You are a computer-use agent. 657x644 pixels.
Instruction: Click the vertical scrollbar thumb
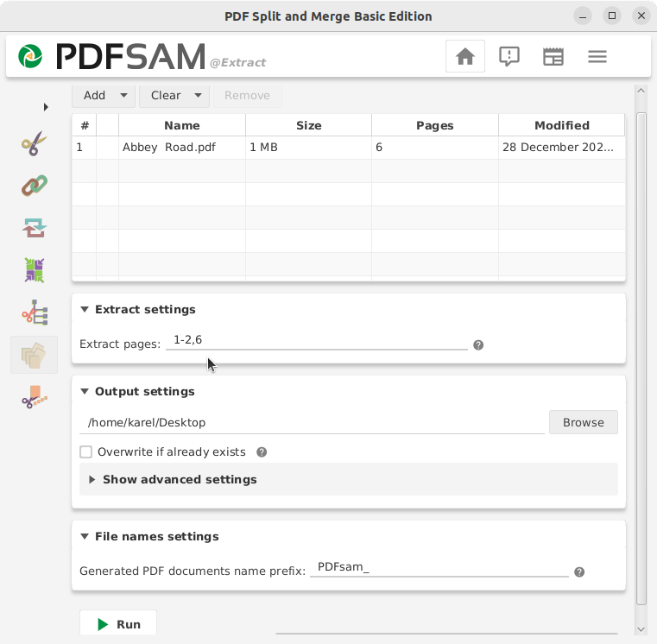(x=641, y=358)
